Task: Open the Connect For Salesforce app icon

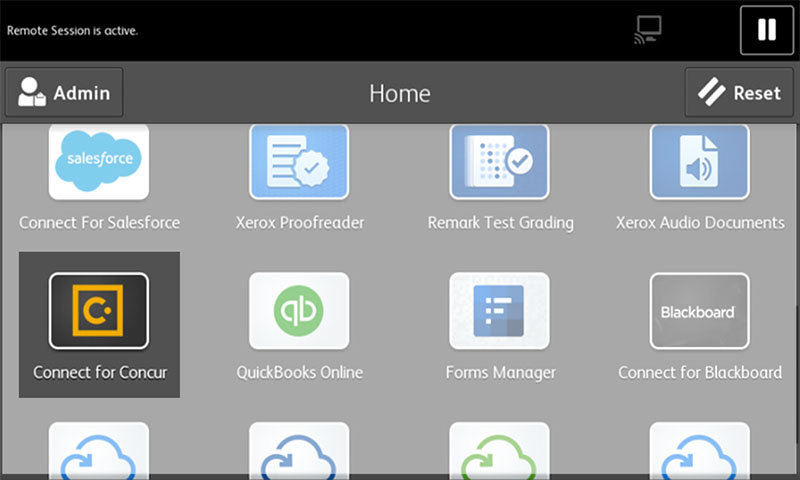Action: click(99, 161)
